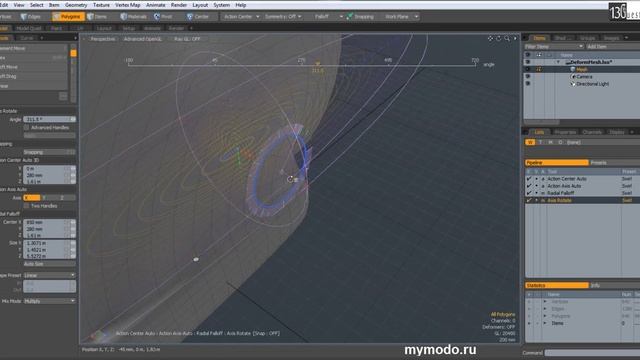This screenshot has height=360, width=640.
Task: Open the Filter Items dropdown
Action: [x=553, y=47]
